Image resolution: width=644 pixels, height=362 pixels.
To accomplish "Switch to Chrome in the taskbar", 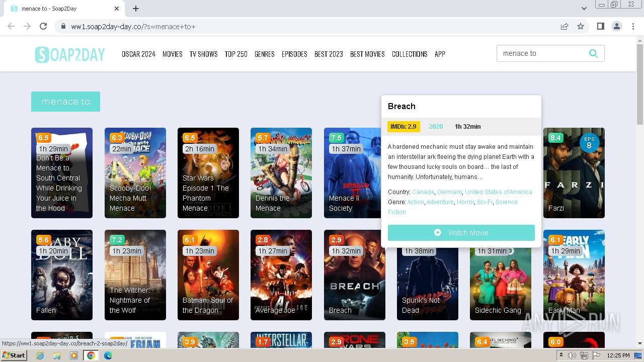I will coord(91,355).
